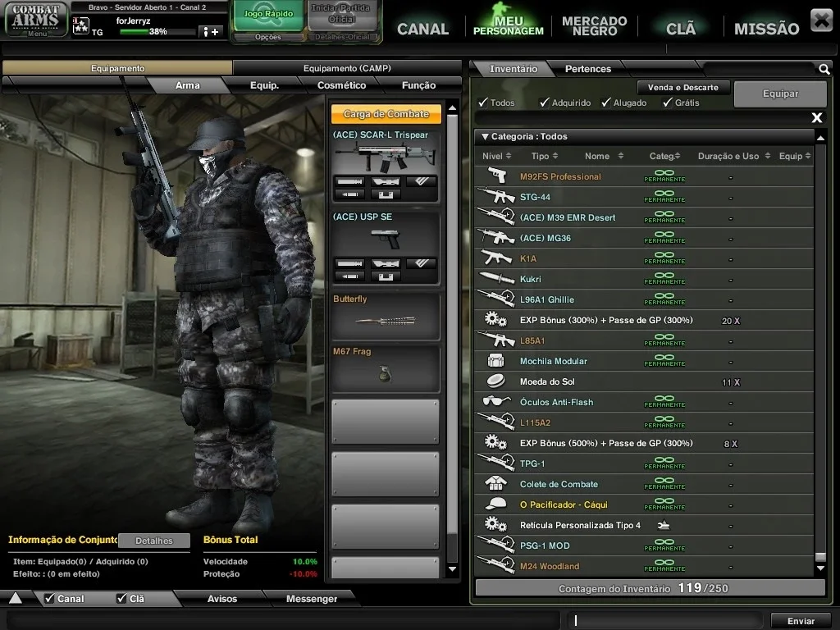Open the MERCADO NEGRO tab

(594, 25)
